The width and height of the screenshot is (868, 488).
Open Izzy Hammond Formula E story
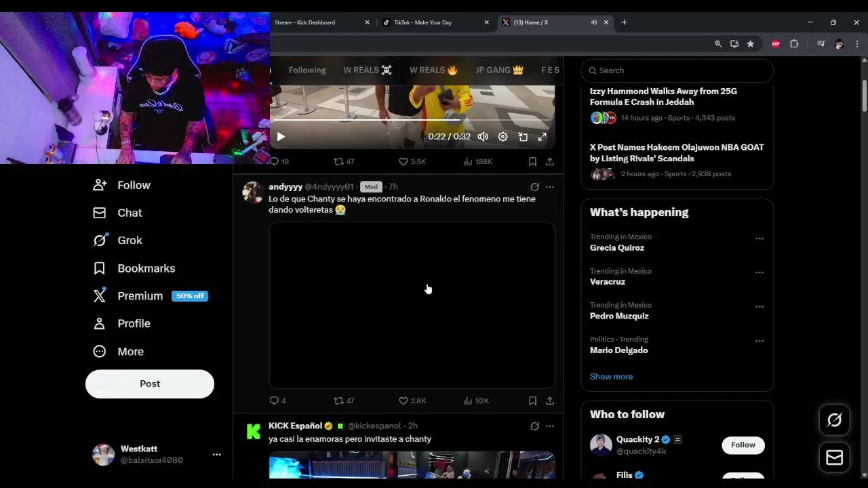pyautogui.click(x=677, y=104)
